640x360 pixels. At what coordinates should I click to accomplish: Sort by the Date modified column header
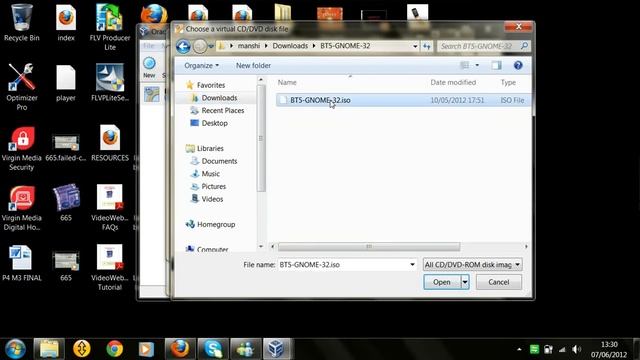pos(453,82)
